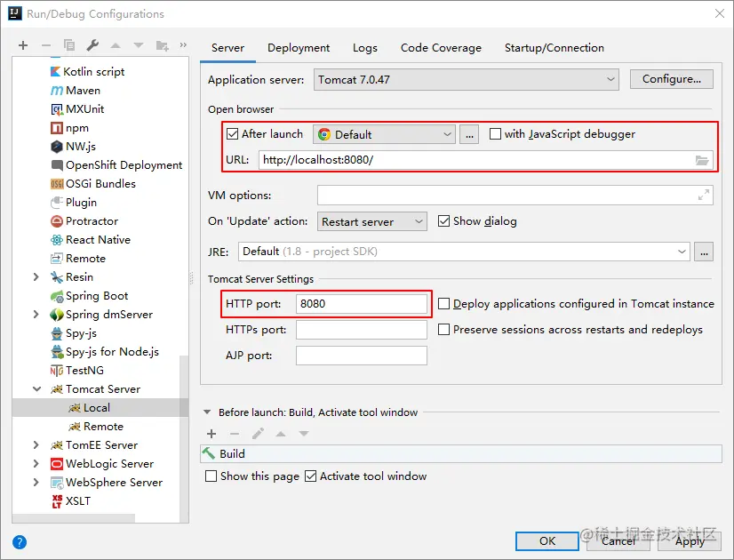The height and width of the screenshot is (560, 734).
Task: Enable Preserve sessions across restarts checkbox
Action: [443, 330]
